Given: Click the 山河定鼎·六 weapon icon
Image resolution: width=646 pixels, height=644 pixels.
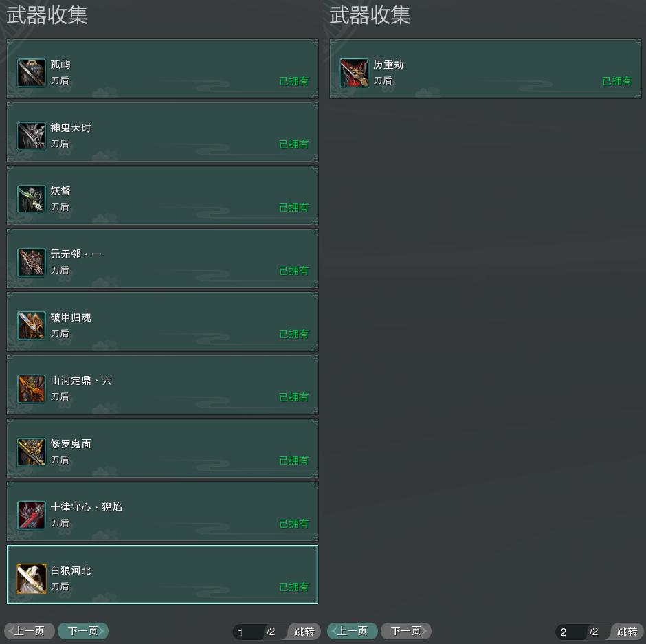Looking at the screenshot, I should [32, 388].
